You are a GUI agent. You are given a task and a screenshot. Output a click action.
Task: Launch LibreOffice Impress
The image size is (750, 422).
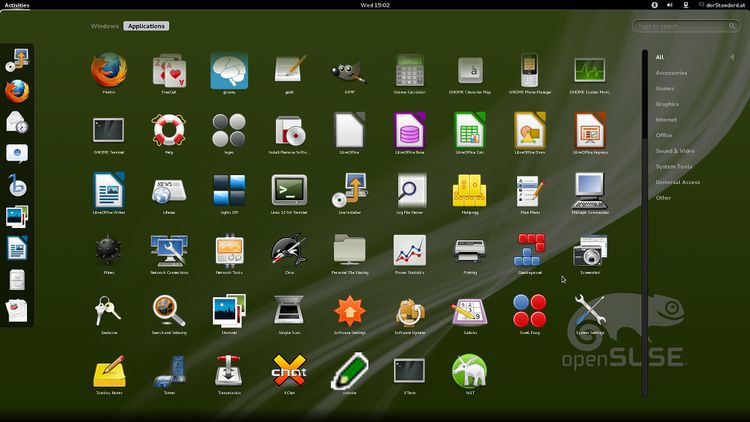tap(590, 130)
